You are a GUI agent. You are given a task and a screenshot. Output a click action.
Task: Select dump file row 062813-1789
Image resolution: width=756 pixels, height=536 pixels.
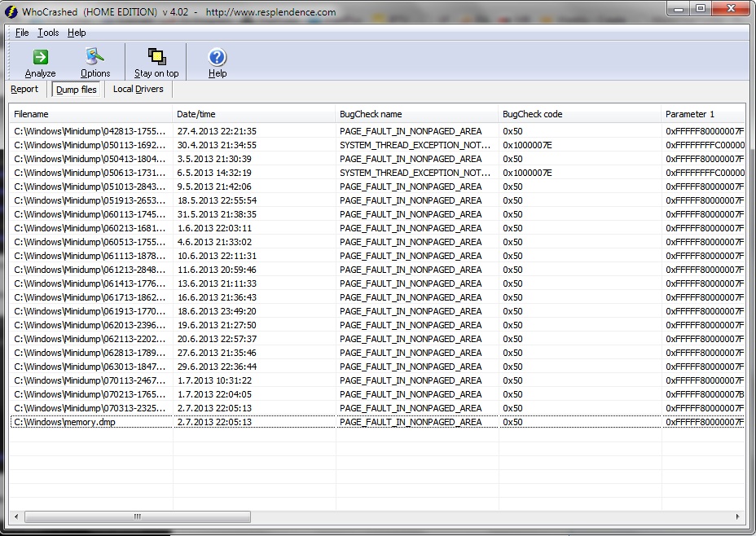point(377,353)
